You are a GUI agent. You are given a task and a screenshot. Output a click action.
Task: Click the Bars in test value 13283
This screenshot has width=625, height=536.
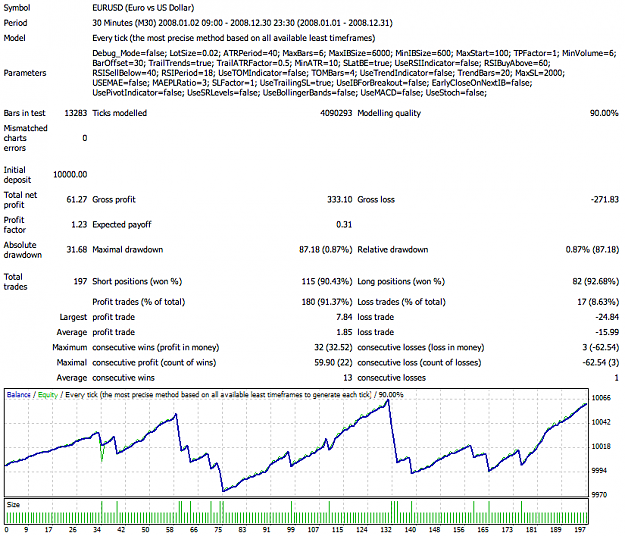[76, 113]
